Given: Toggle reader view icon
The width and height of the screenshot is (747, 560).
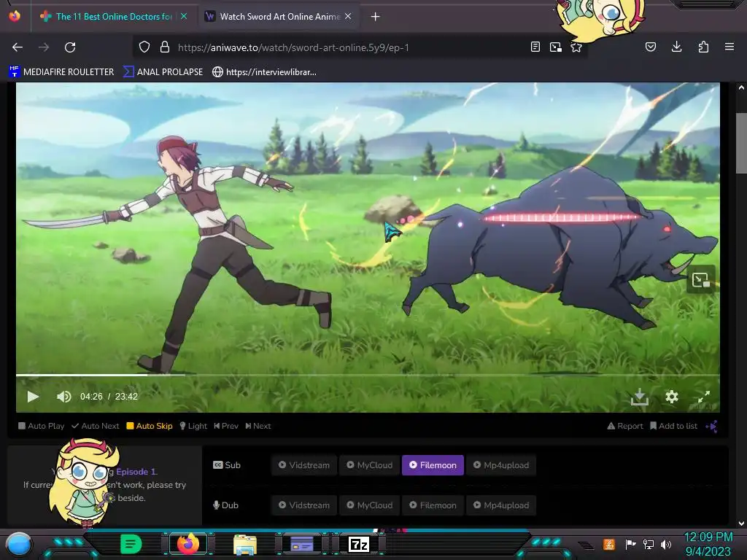Looking at the screenshot, I should (x=535, y=47).
